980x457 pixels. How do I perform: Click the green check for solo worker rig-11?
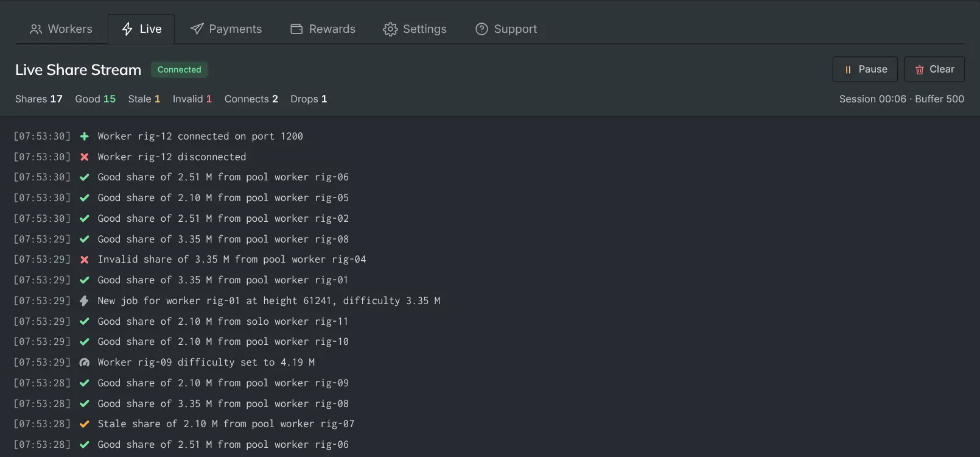tap(85, 322)
